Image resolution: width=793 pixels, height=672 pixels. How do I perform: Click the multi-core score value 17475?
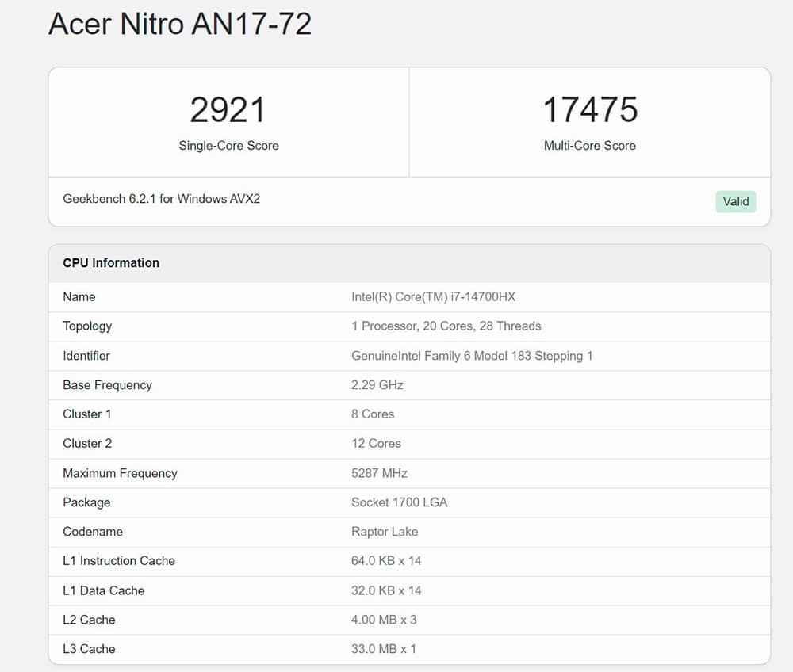589,110
